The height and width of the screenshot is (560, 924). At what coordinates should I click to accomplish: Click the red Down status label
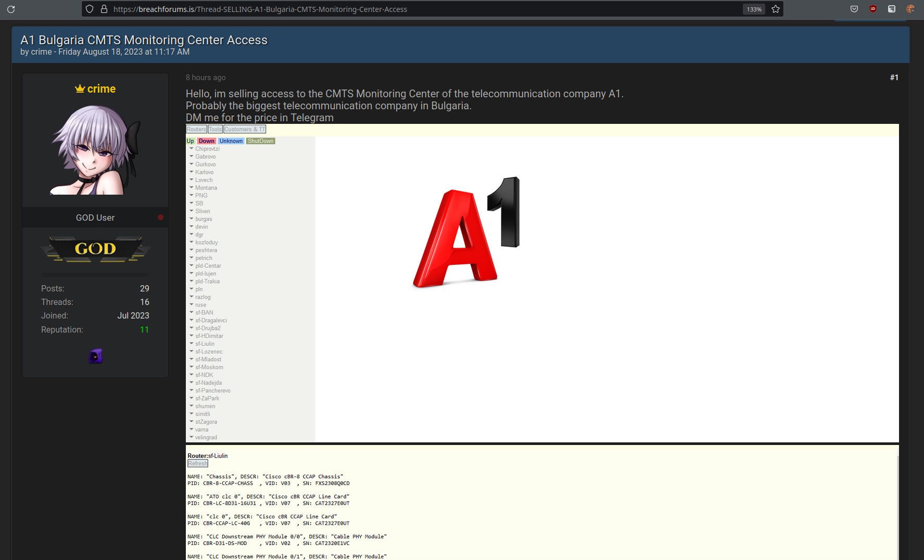(206, 141)
